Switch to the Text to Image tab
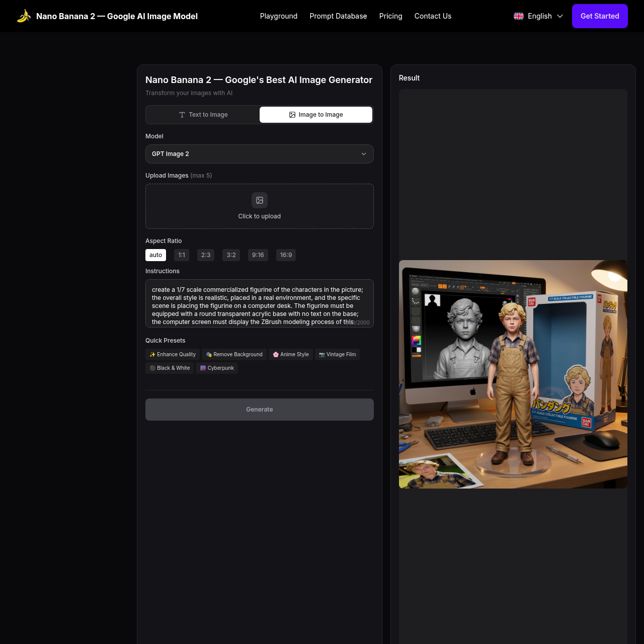 pyautogui.click(x=203, y=115)
